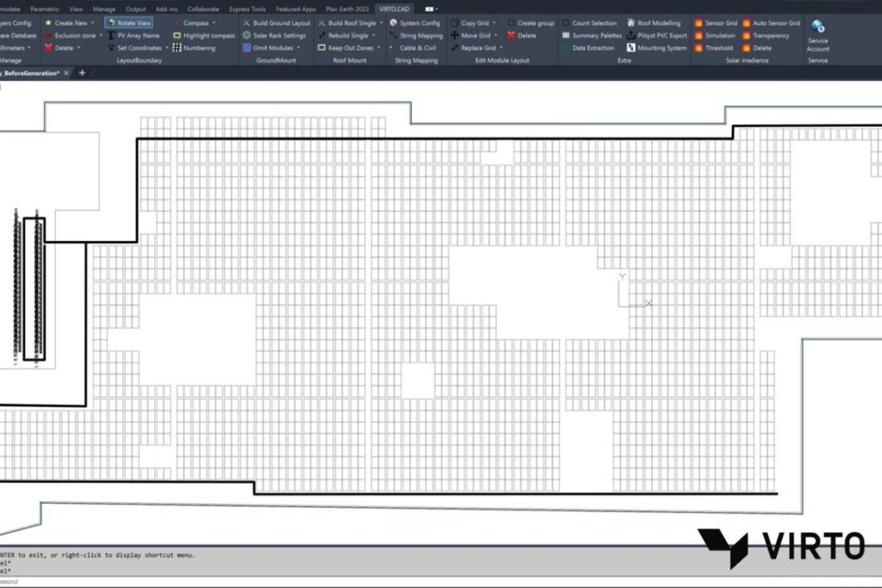Viewport: 882px width, 588px height.
Task: Open the Service Account button
Action: (x=818, y=35)
